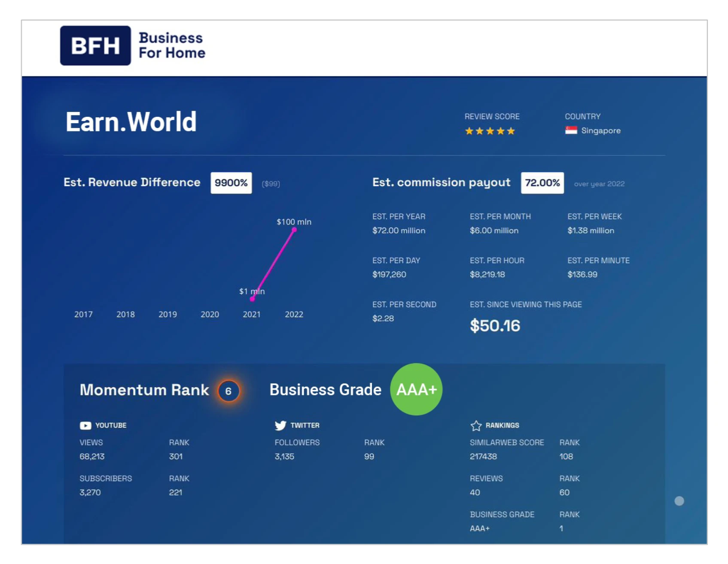
Task: Click the YouTube play icon
Action: pyautogui.click(x=85, y=425)
